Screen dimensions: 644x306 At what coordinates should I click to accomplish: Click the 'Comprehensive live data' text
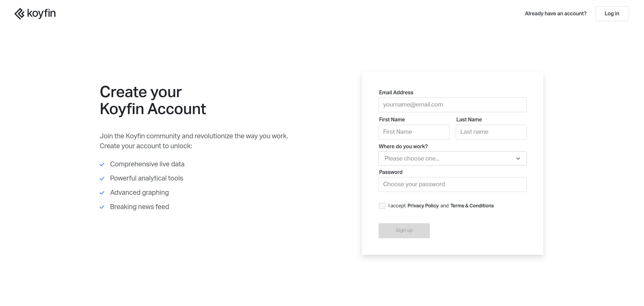pos(147,164)
